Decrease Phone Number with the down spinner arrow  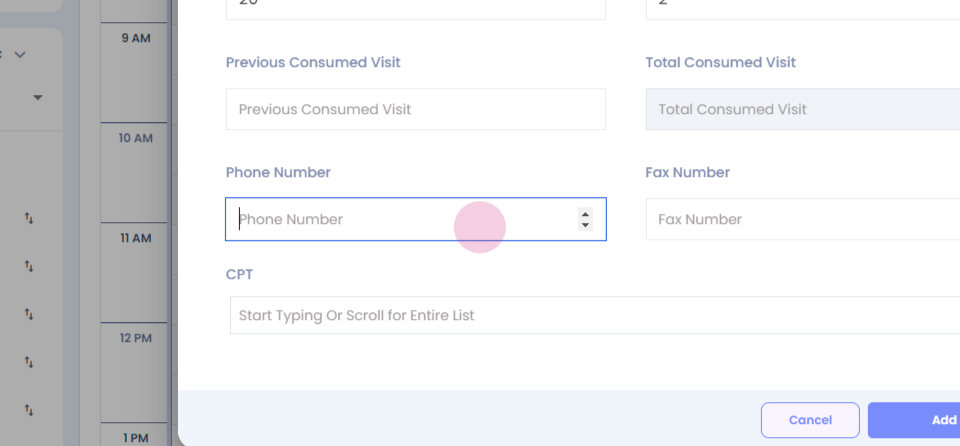coord(585,225)
